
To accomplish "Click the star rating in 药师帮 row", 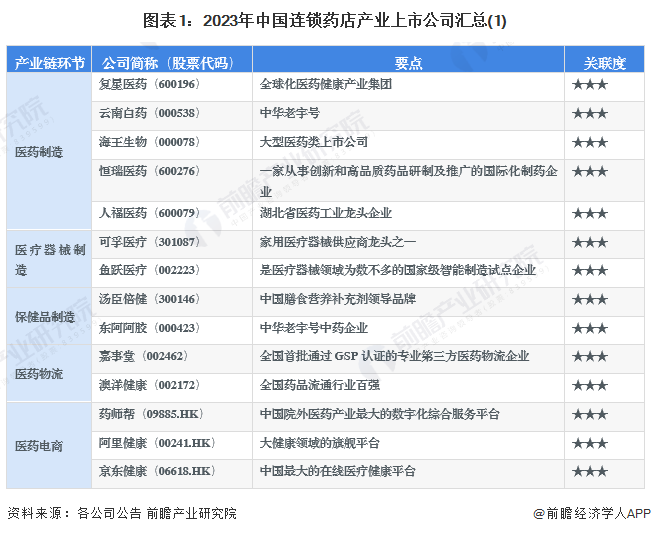I will (x=590, y=415).
